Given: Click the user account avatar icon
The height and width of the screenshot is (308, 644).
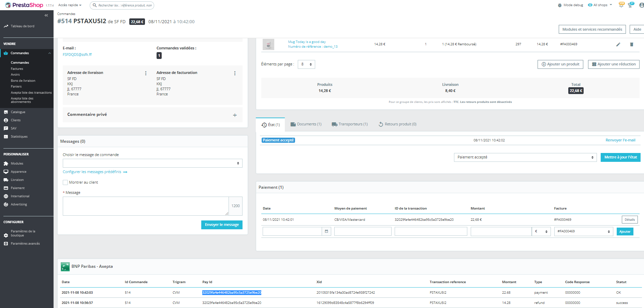Looking at the screenshot, I should (641, 5).
